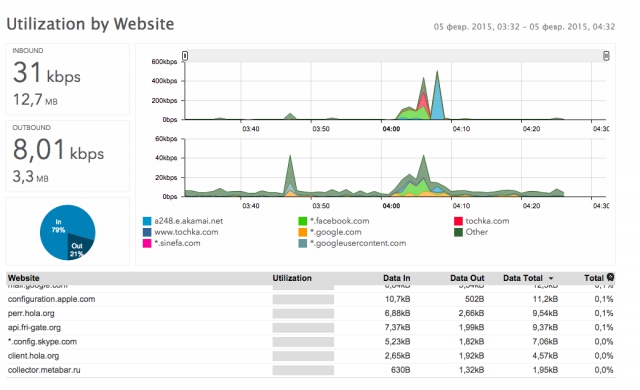Click the *.facebook.com legend color swatch
Screen dimensions: 640x390
302,221
